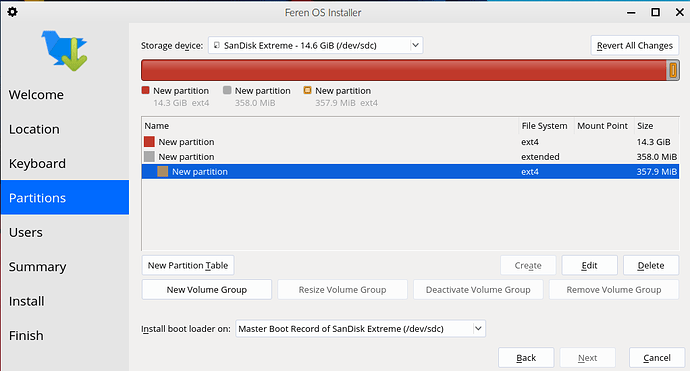Close the Feren OS Installer window
Image resolution: width=690 pixels, height=371 pixels.
pyautogui.click(x=680, y=12)
